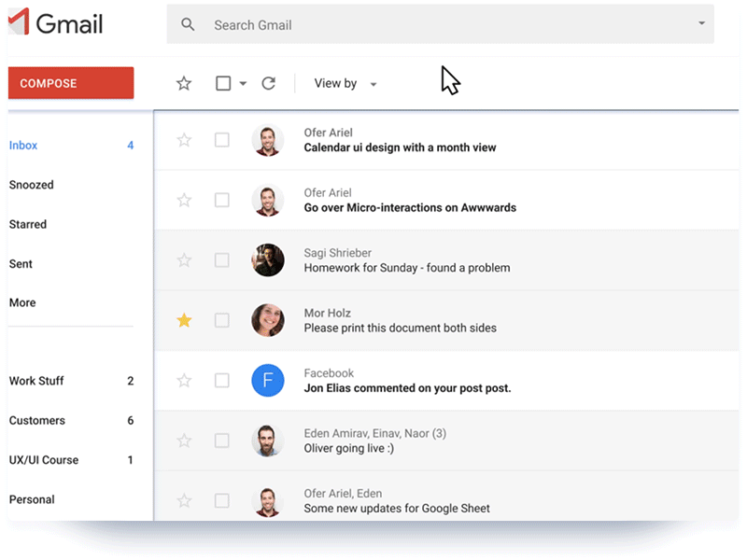Star the Facebook notification email
747x560 pixels.
[184, 380]
